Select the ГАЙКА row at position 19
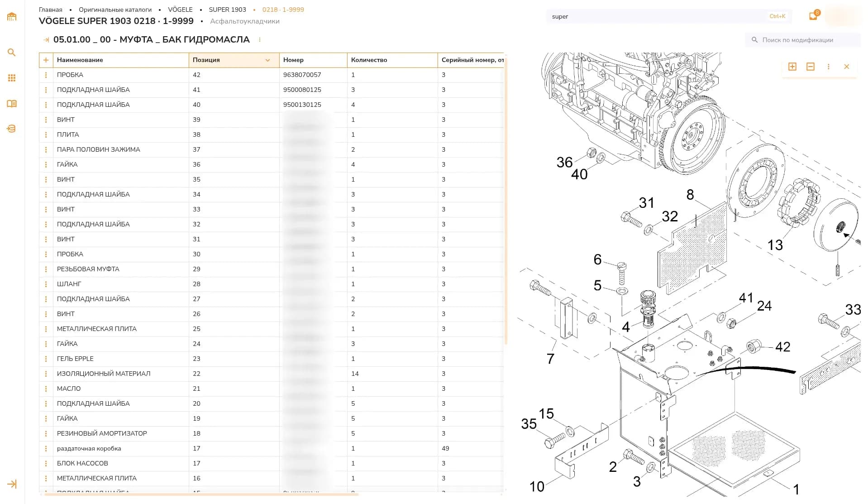The height and width of the screenshot is (504, 868). click(272, 418)
